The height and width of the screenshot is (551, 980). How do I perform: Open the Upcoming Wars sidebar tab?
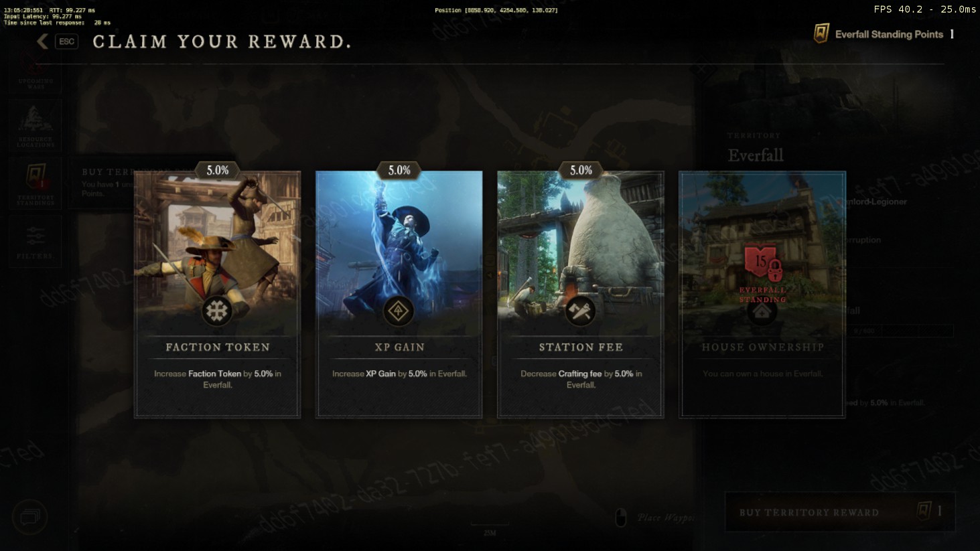(36, 74)
